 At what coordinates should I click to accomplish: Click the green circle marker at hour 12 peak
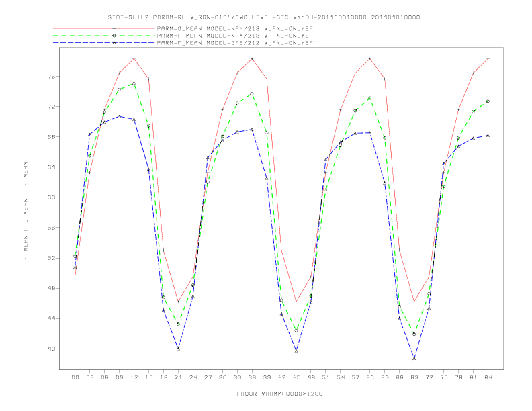pos(134,83)
